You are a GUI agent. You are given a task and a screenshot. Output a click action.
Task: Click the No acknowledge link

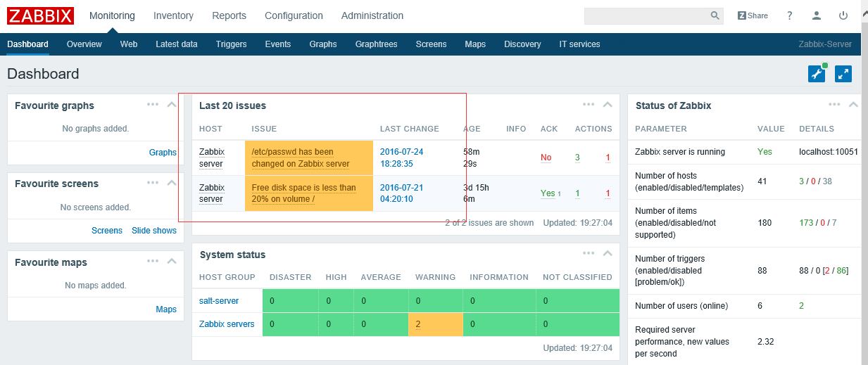click(x=546, y=158)
